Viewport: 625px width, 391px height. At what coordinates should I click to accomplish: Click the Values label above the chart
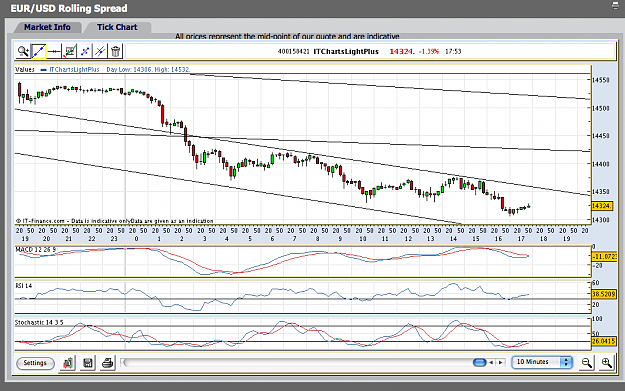pyautogui.click(x=25, y=69)
